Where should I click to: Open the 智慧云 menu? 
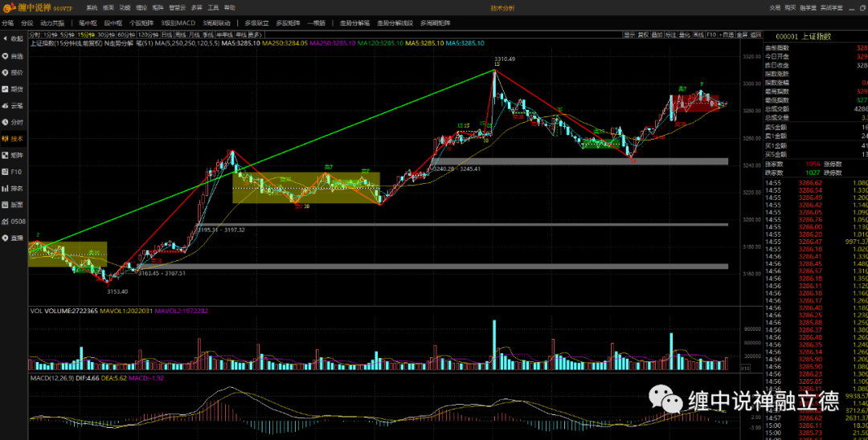click(177, 8)
